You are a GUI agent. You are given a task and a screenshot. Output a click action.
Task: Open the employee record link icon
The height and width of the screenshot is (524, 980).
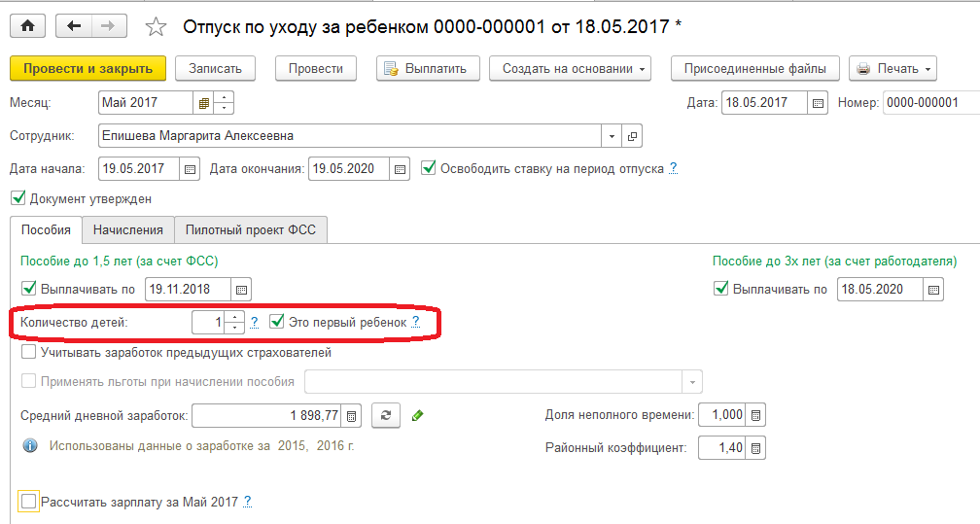(632, 136)
